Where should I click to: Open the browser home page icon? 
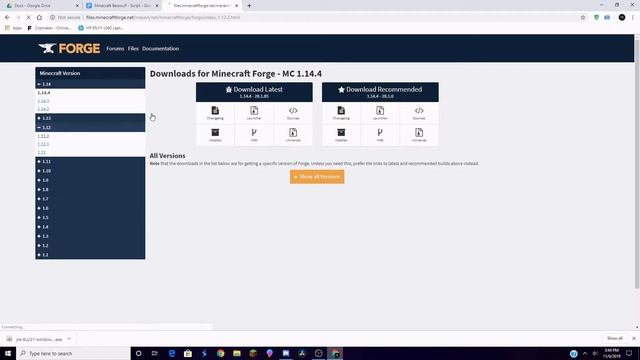click(39, 18)
